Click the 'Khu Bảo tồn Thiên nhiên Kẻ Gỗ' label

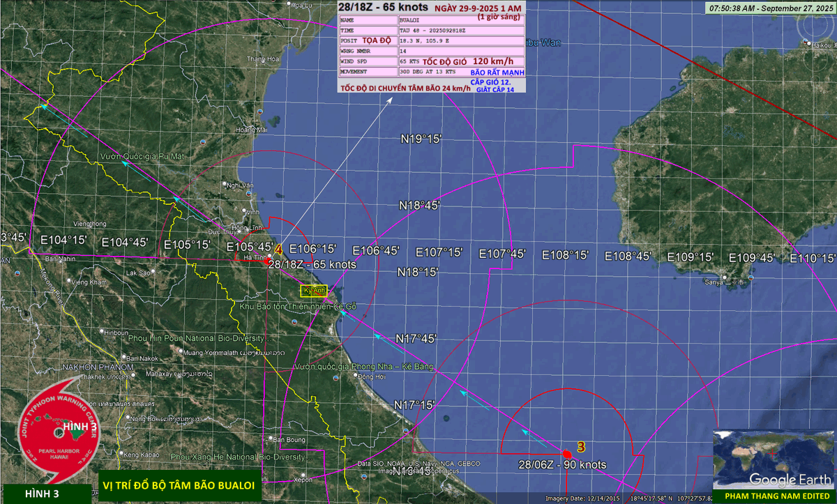click(298, 307)
